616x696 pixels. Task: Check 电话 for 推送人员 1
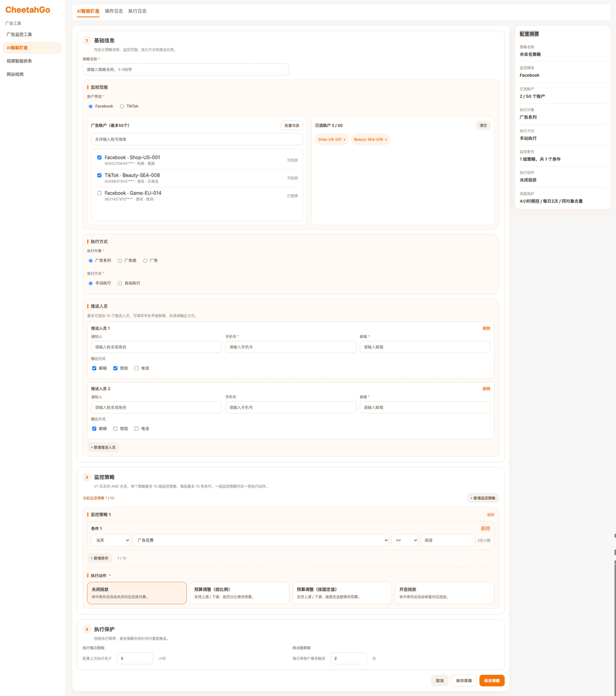click(136, 369)
